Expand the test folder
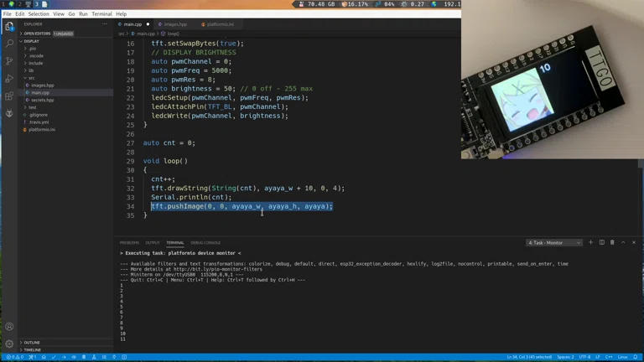Screen dimensions: 644x362 [33, 107]
